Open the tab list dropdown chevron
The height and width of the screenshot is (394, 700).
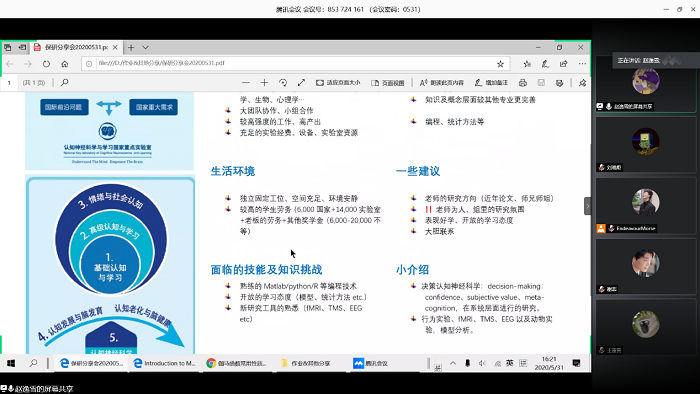(x=146, y=47)
